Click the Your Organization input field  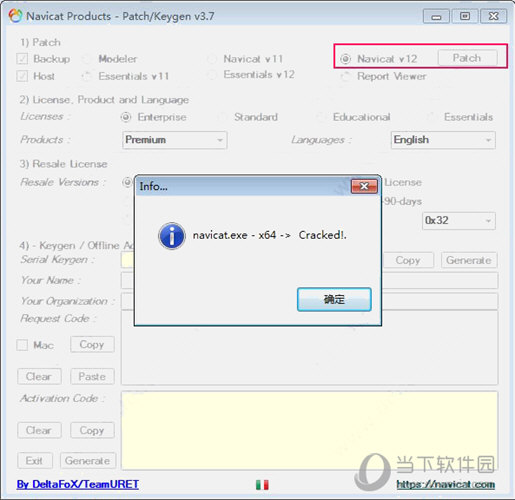pyautogui.click(x=440, y=301)
